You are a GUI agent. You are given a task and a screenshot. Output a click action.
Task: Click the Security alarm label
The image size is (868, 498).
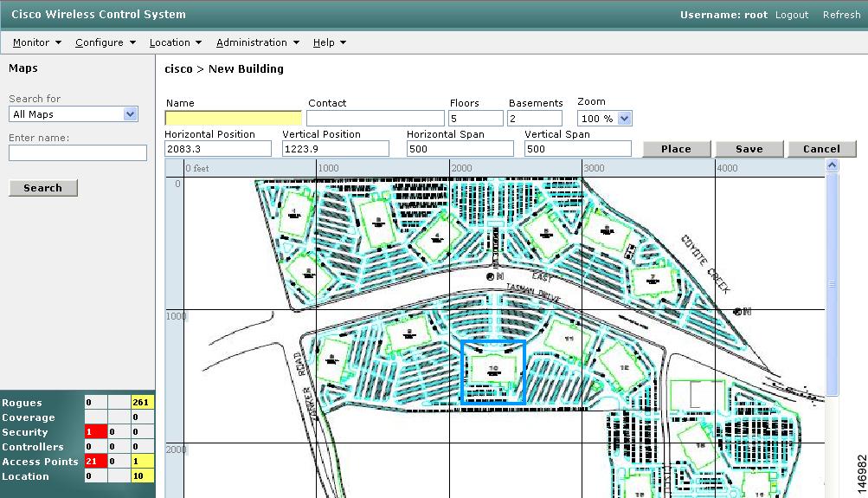click(x=25, y=432)
